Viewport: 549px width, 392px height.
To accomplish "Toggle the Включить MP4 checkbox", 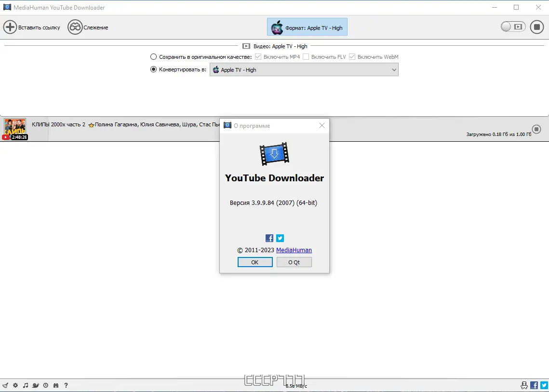I will tap(258, 57).
